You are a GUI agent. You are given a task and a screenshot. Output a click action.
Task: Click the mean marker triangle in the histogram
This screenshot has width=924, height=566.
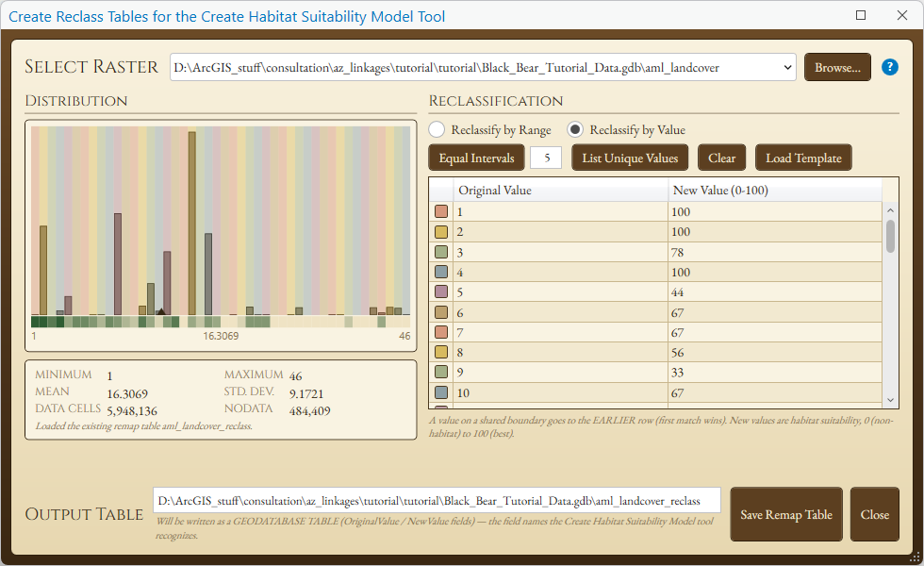tap(161, 310)
